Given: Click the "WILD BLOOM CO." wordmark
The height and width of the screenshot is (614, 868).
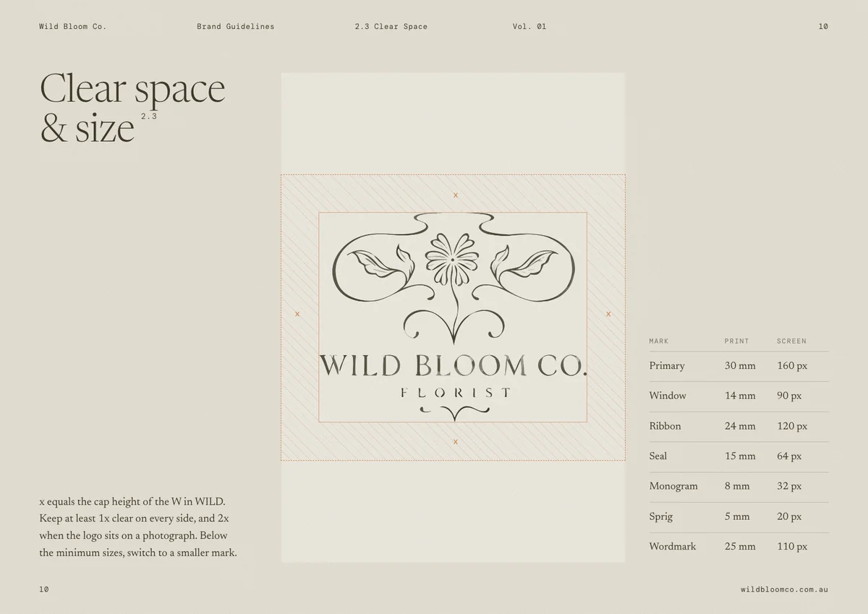Looking at the screenshot, I should coord(453,365).
